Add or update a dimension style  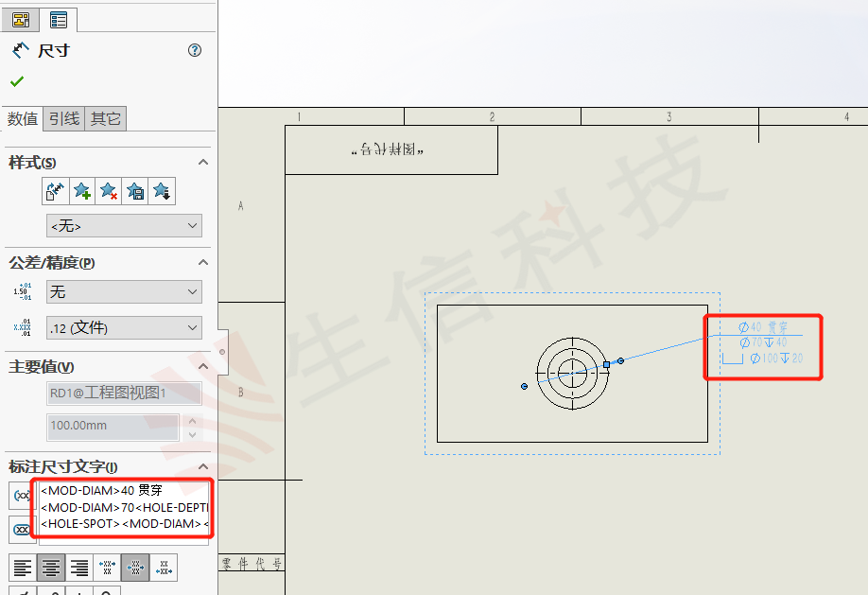point(82,192)
